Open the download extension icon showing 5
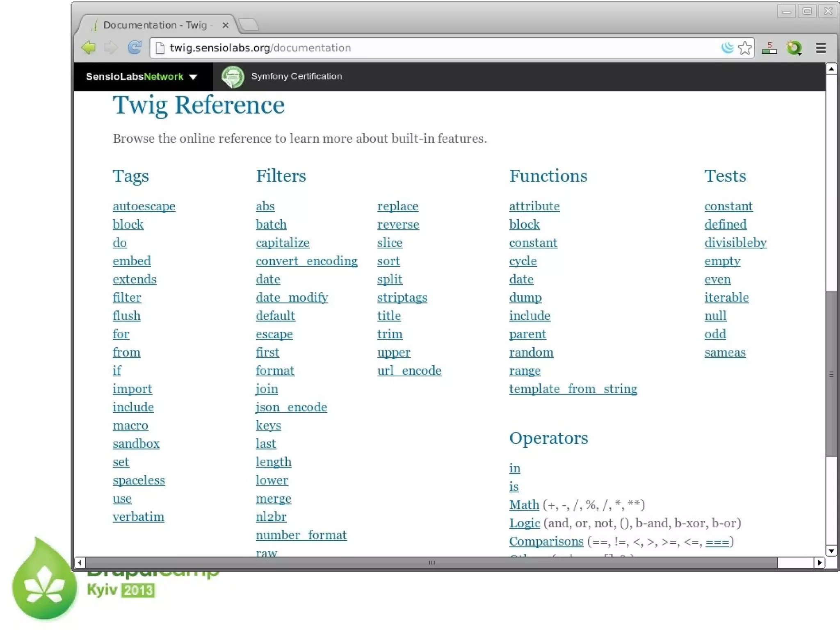Viewport: 840px width, 631px height. [769, 48]
